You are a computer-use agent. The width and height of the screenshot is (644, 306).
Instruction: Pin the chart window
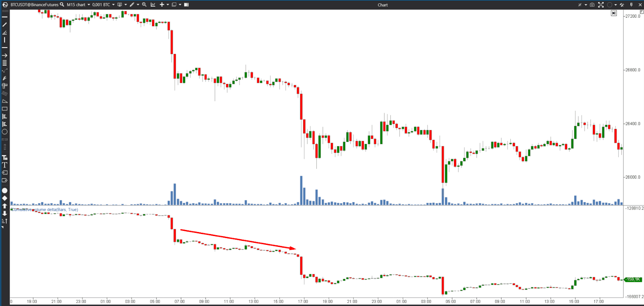[631, 5]
